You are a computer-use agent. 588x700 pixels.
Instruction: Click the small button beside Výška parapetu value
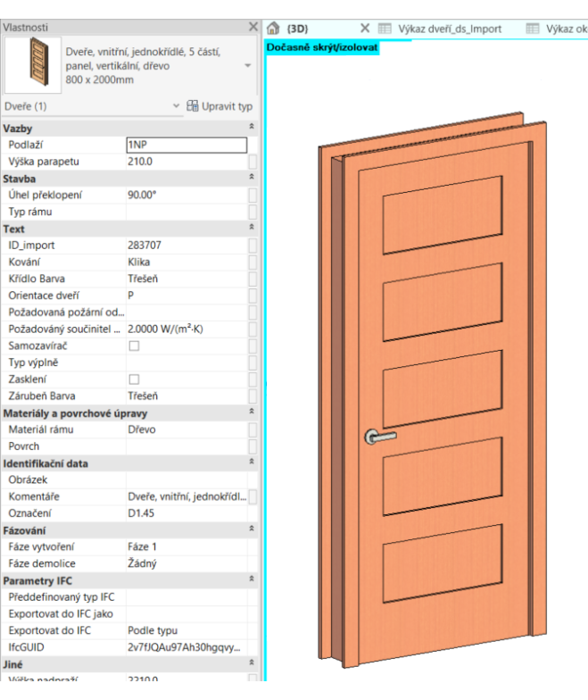[x=253, y=162]
